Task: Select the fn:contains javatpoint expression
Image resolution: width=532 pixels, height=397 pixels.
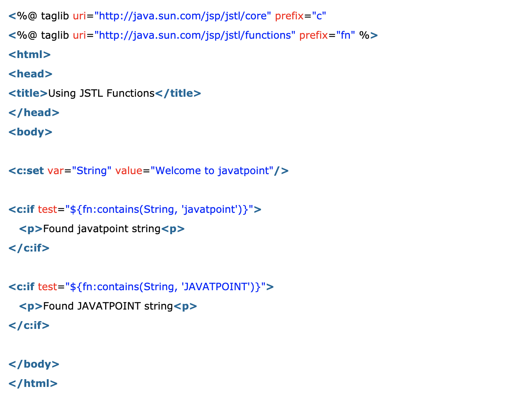Action: click(162, 209)
